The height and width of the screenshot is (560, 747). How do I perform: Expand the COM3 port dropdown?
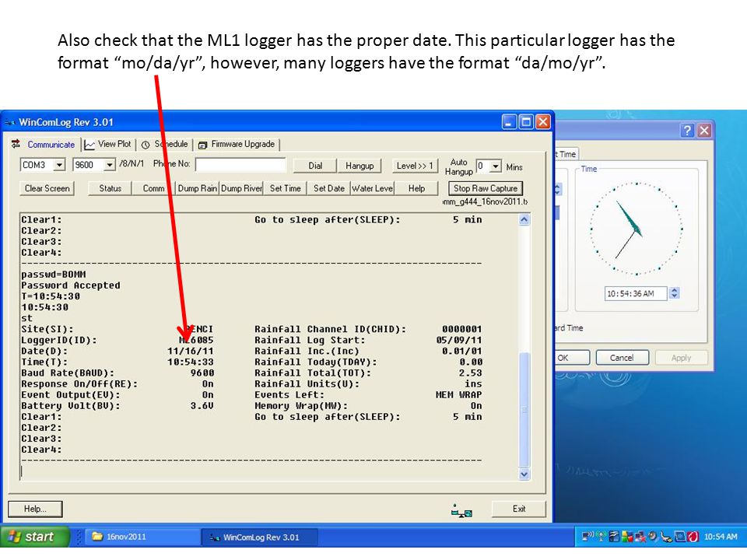pos(59,165)
